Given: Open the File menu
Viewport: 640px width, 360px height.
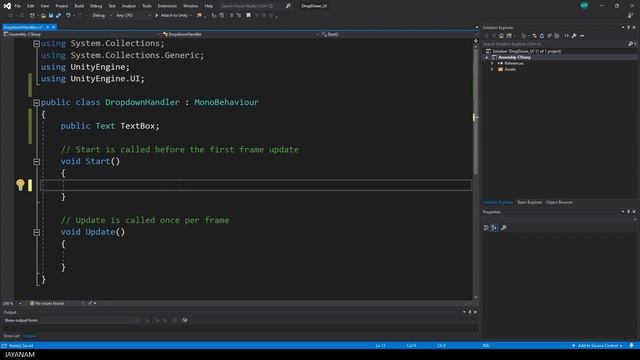Looking at the screenshot, I should pyautogui.click(x=18, y=6).
